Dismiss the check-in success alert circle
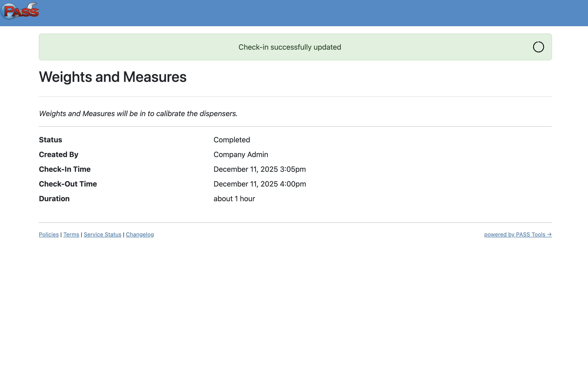The image size is (588, 367). [538, 47]
